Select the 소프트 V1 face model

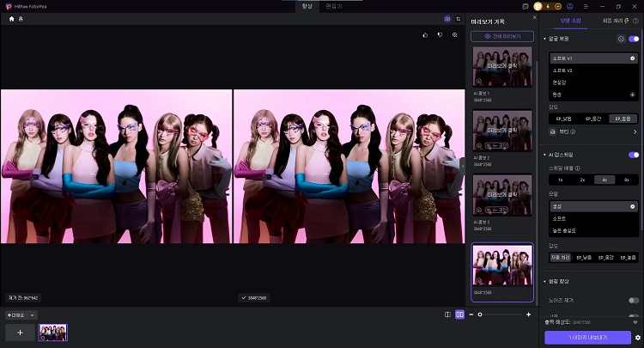[593, 58]
